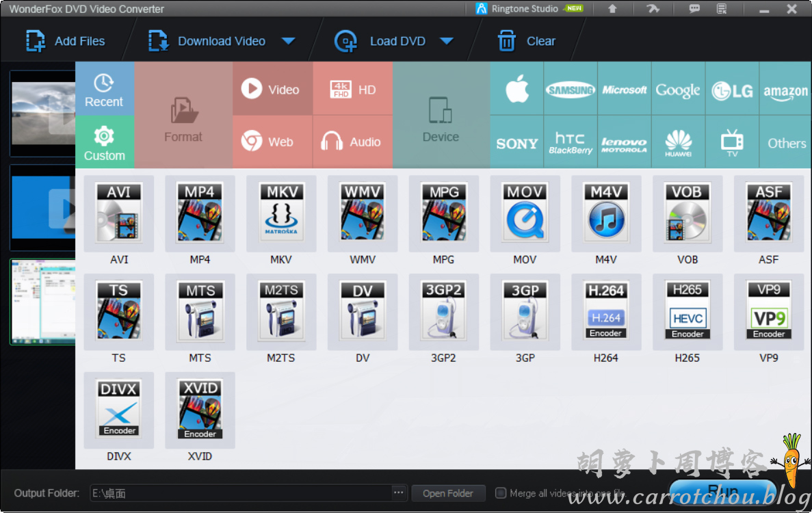Viewport: 812px width, 513px height.
Task: Open the feedback chat bubble icon
Action: click(x=694, y=9)
